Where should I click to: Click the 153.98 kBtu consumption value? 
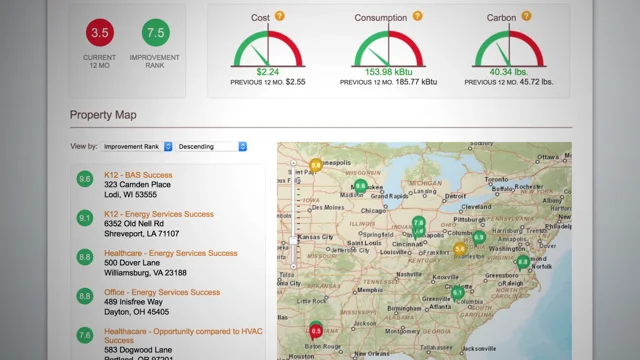389,72
